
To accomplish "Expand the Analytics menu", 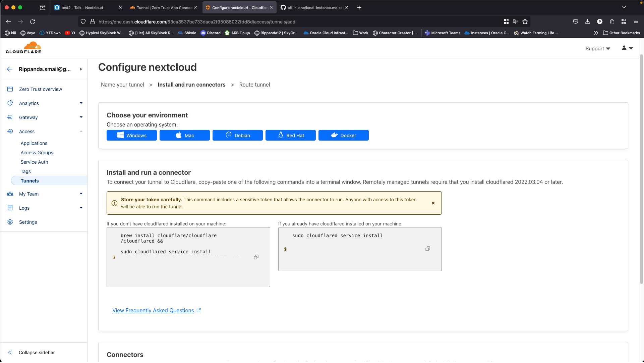I will click(81, 103).
